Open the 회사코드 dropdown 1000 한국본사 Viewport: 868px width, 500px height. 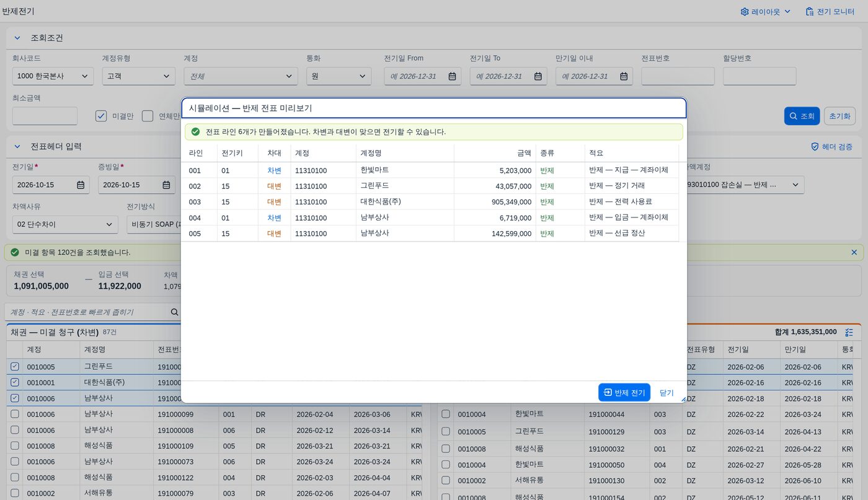tap(53, 76)
